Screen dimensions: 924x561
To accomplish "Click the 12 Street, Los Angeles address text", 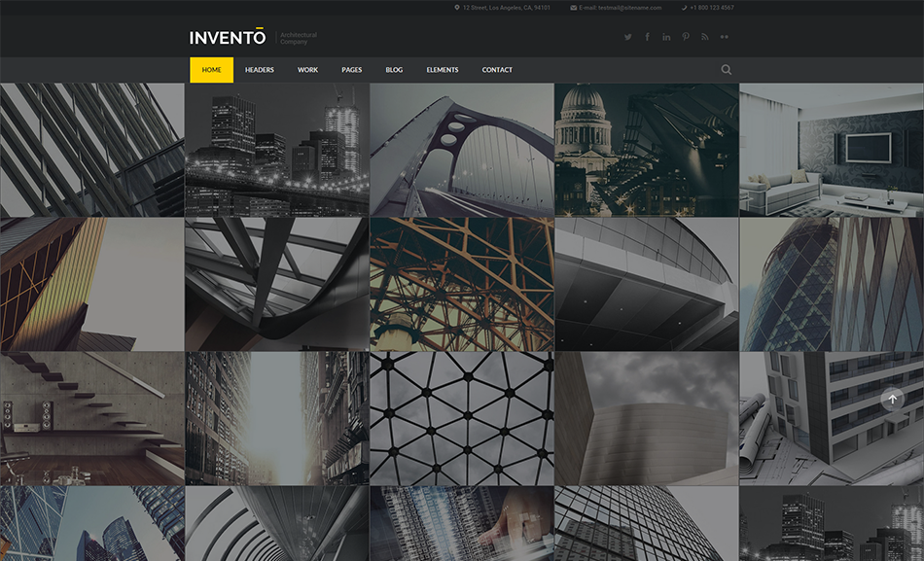I will [x=507, y=8].
